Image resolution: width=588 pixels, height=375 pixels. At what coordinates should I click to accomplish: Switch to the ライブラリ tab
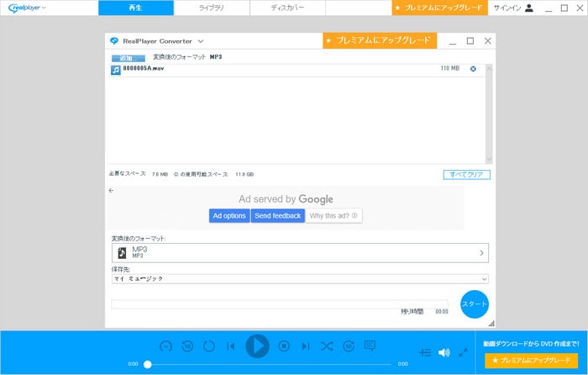(x=212, y=8)
